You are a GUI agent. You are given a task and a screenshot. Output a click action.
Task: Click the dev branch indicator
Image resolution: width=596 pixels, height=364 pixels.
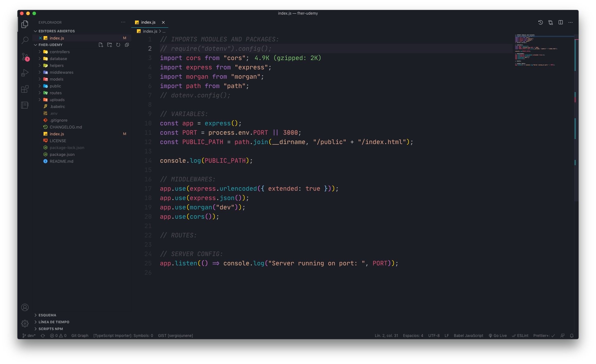tap(29, 336)
